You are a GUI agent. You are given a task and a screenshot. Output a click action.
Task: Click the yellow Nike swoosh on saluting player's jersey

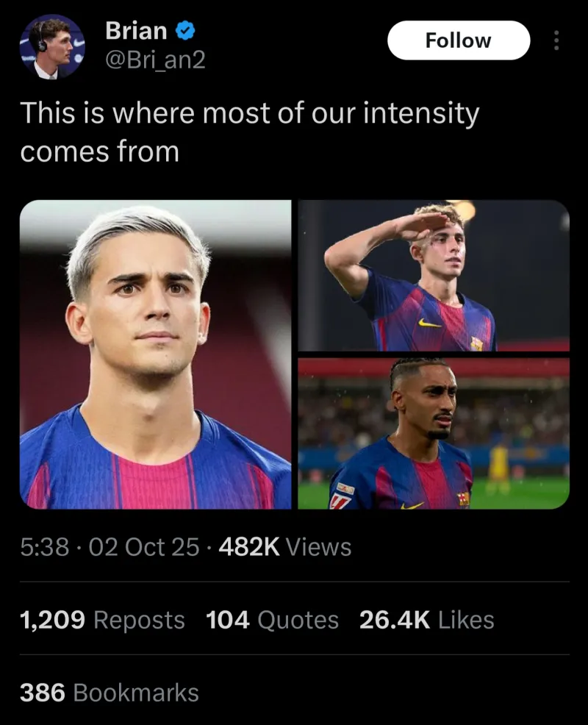(429, 323)
